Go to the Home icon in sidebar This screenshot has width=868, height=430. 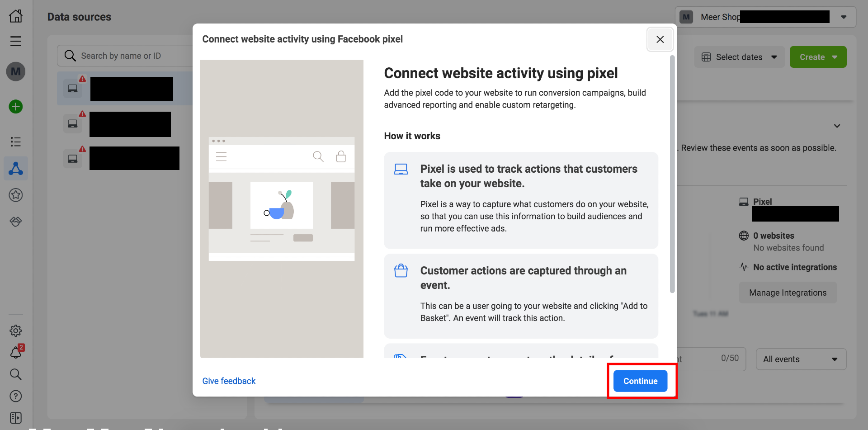pyautogui.click(x=16, y=16)
